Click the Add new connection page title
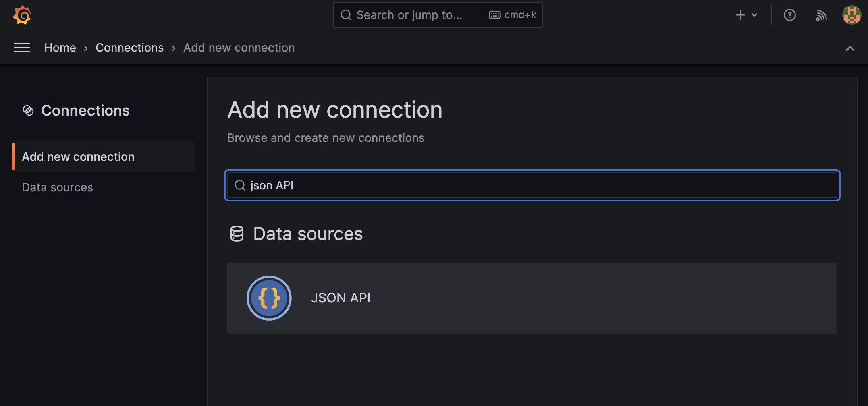Image resolution: width=868 pixels, height=406 pixels. click(x=335, y=110)
